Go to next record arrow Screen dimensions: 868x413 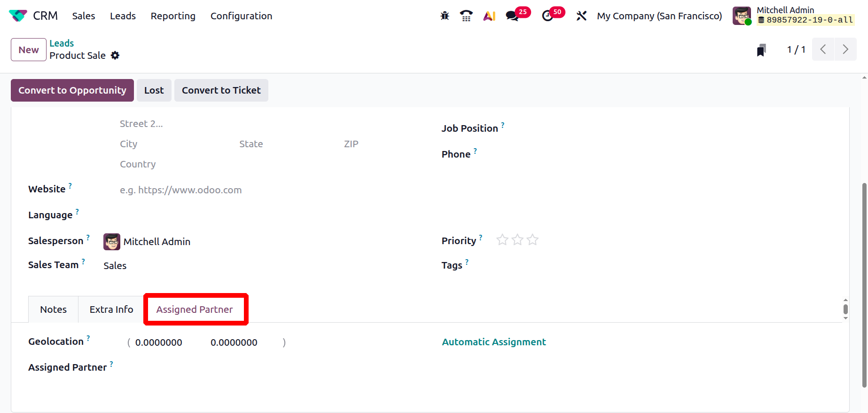point(845,49)
